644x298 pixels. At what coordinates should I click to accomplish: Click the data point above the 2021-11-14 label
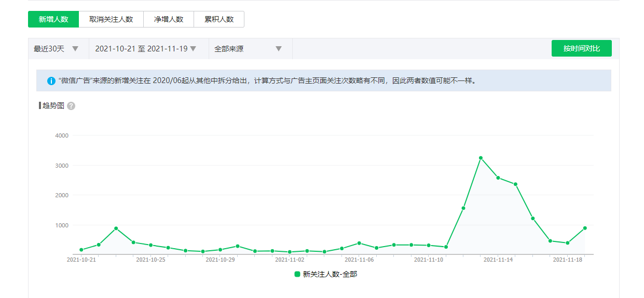click(498, 178)
